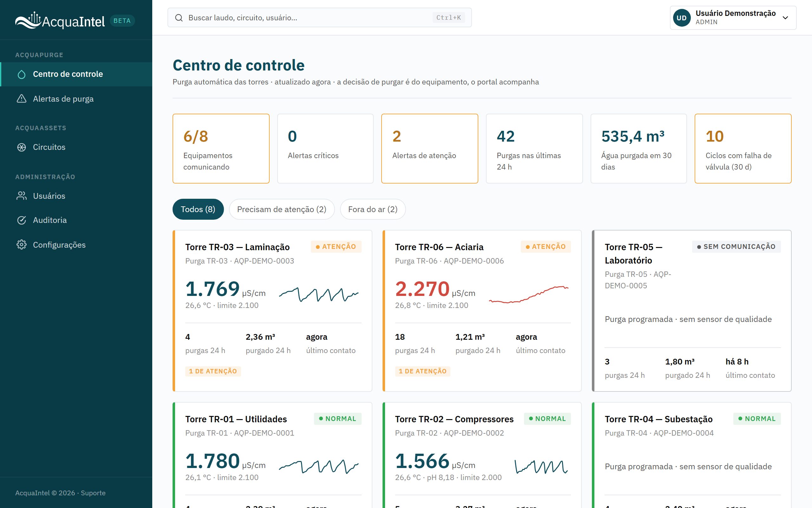
Task: Click the UD user avatar
Action: point(681,18)
